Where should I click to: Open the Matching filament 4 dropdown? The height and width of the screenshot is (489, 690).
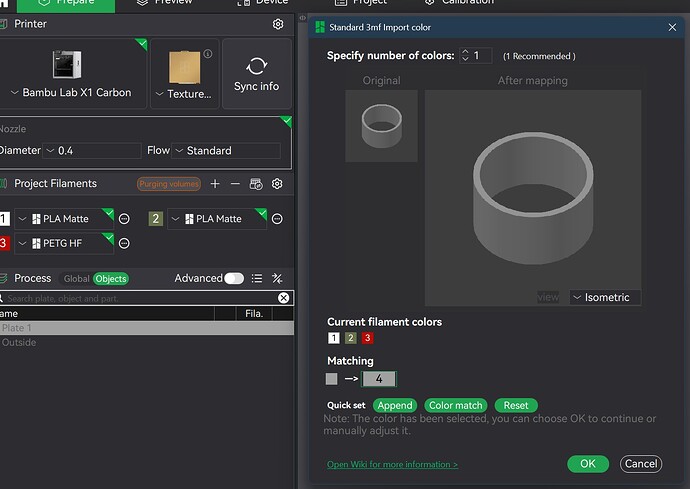[379, 379]
